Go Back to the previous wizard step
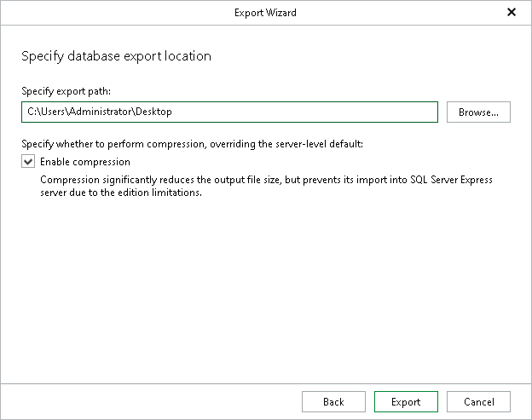 (333, 402)
